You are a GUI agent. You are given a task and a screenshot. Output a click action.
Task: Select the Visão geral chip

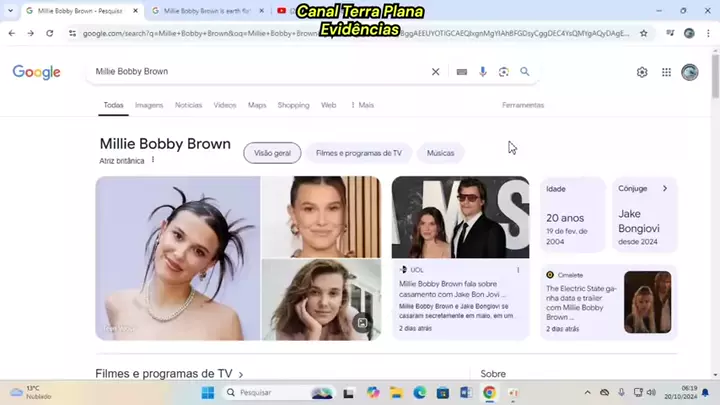pos(272,153)
